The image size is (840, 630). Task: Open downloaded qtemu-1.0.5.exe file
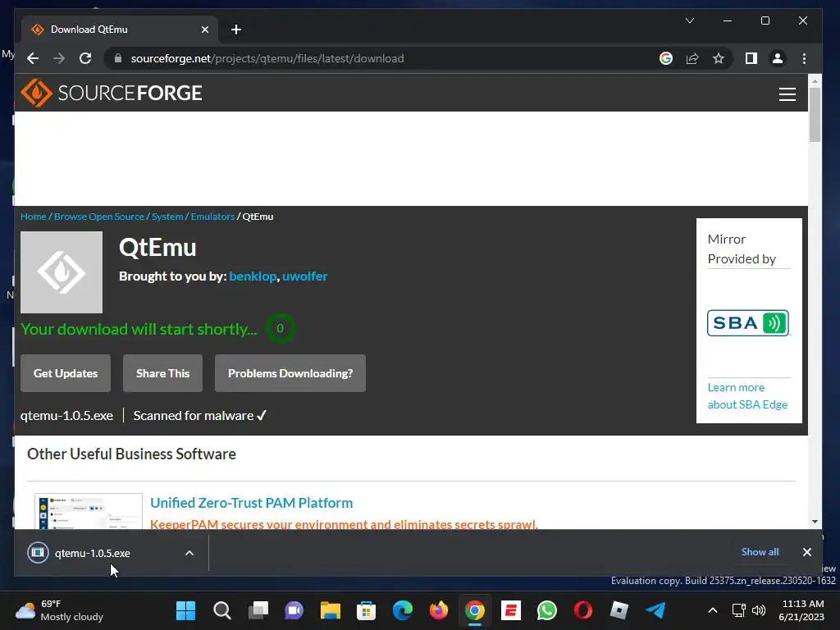coord(92,553)
